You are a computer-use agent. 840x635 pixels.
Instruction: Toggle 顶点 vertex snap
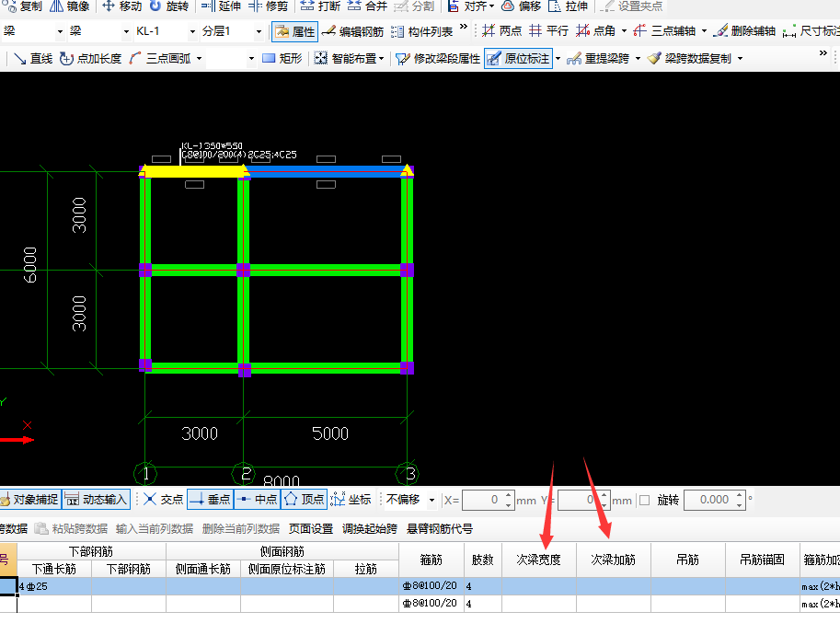click(304, 500)
